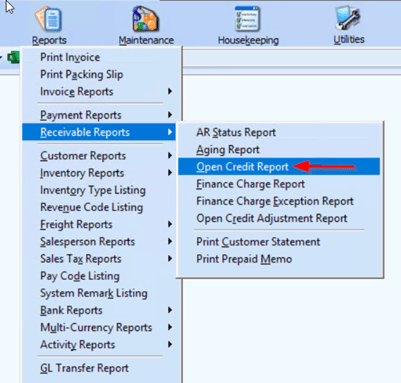Open the Activity Reports submenu

(99, 345)
